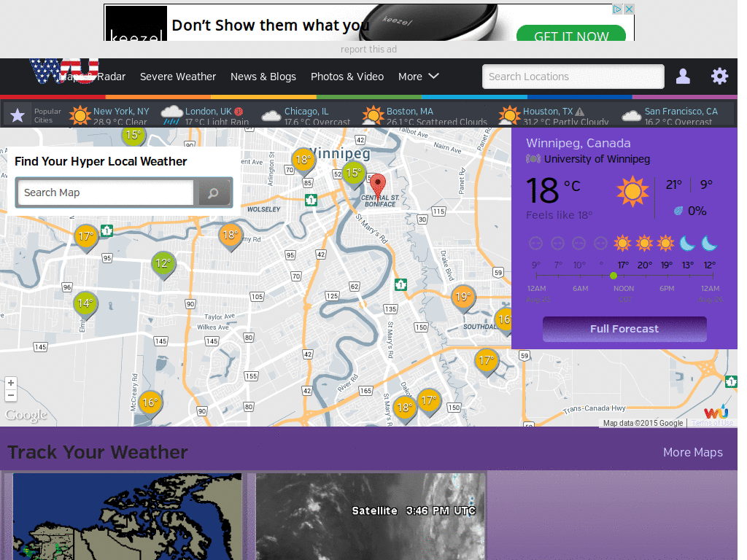Screen dimensions: 747x560
Task: Open the settings gear icon
Action: (x=719, y=76)
